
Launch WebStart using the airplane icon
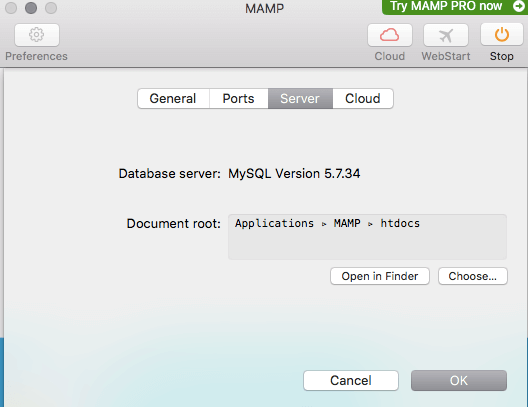[x=446, y=35]
